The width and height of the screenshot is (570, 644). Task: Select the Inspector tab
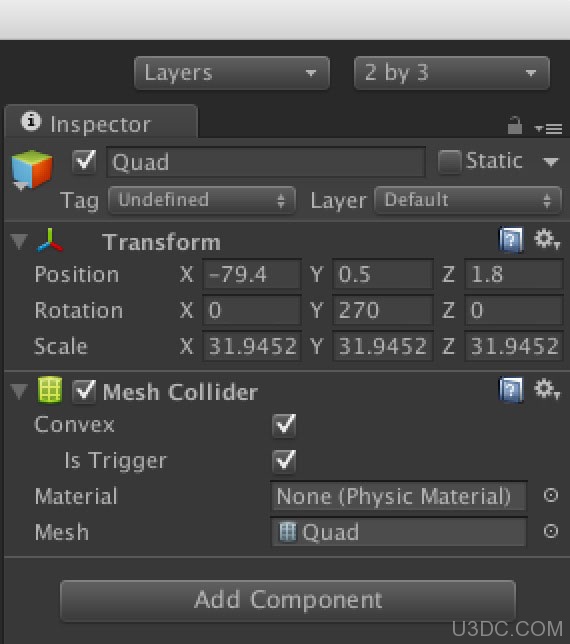tap(101, 122)
